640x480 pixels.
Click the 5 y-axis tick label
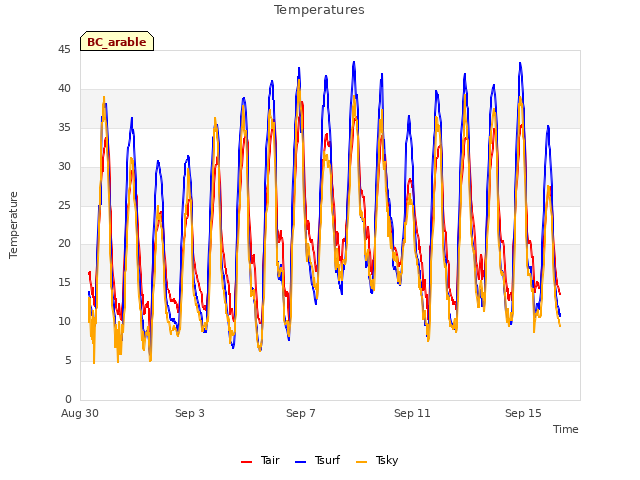(68, 360)
